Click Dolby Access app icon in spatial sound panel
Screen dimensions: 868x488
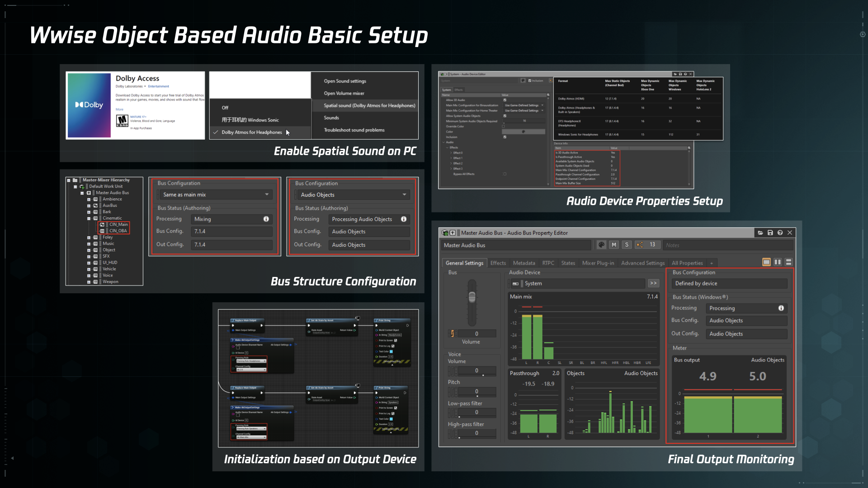click(90, 104)
